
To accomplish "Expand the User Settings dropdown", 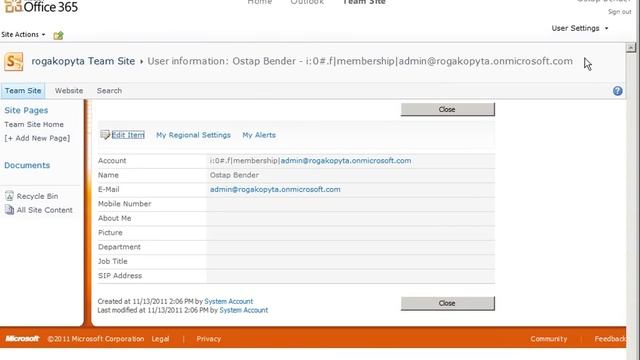I will click(x=580, y=28).
